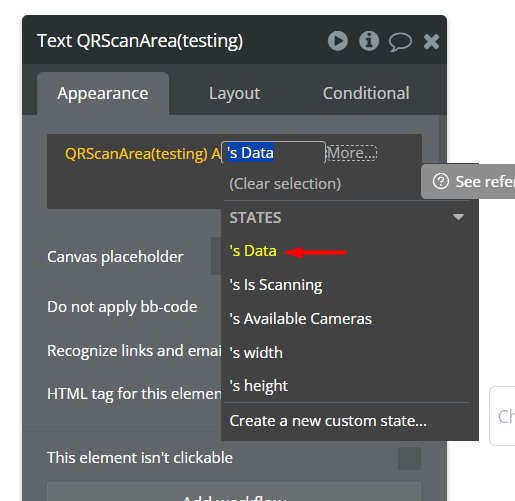Choose 's Data from states list
Viewport: 515px width, 501px height.
click(x=253, y=251)
